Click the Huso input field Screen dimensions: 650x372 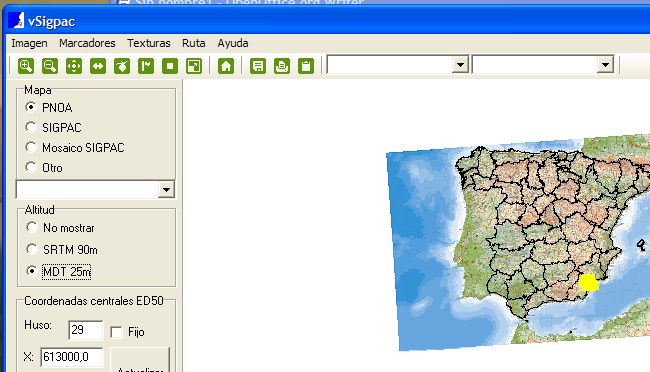point(85,330)
